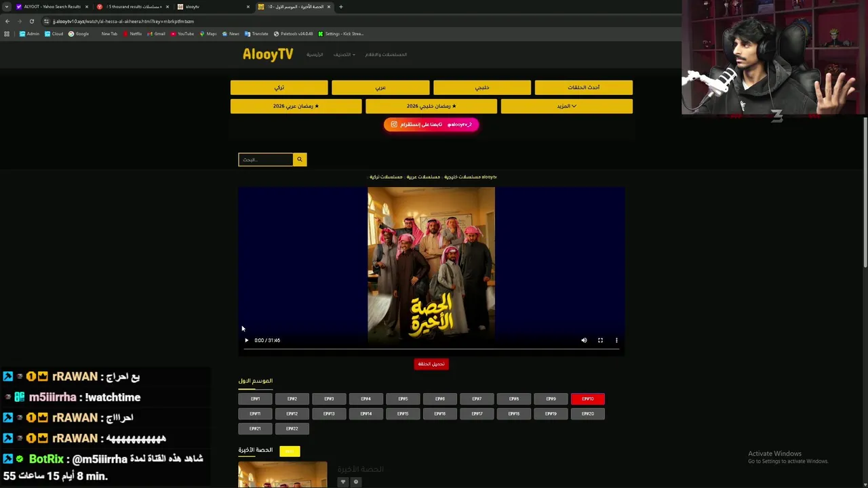Mute the video player volume
The height and width of the screenshot is (488, 868).
click(584, 340)
